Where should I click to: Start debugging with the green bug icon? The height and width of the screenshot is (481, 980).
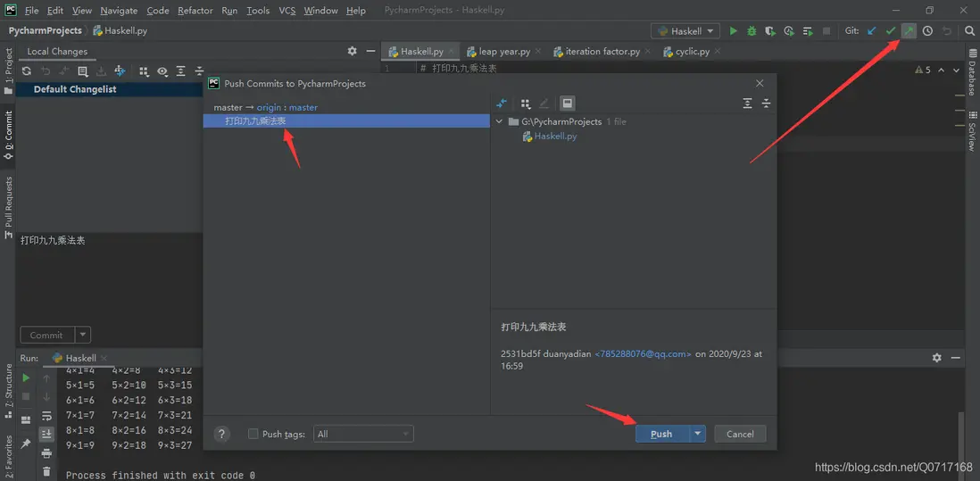[752, 30]
